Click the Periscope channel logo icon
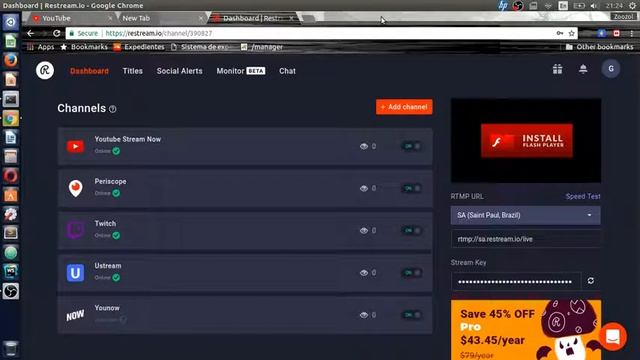 click(76, 188)
